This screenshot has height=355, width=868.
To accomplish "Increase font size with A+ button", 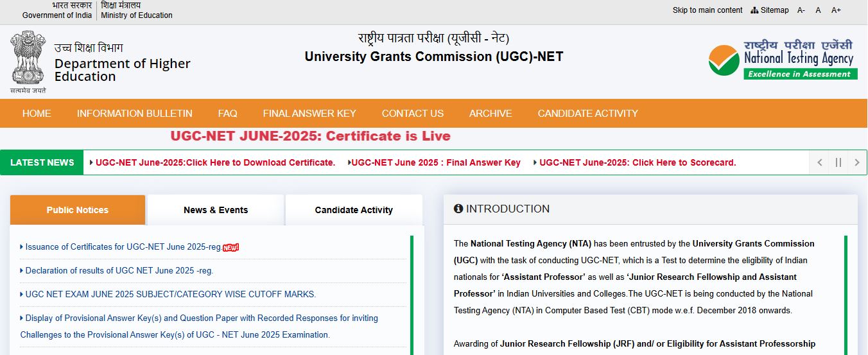I will click(836, 10).
